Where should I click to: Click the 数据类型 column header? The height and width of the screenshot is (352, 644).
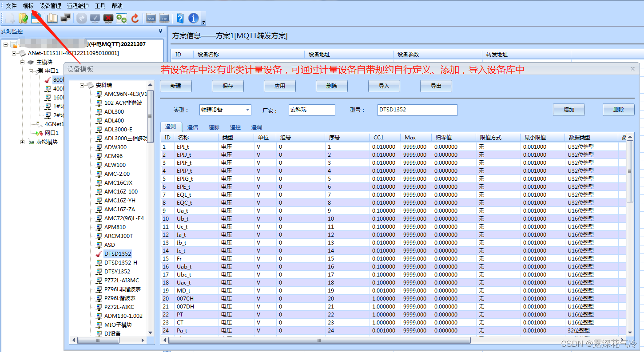pyautogui.click(x=592, y=138)
